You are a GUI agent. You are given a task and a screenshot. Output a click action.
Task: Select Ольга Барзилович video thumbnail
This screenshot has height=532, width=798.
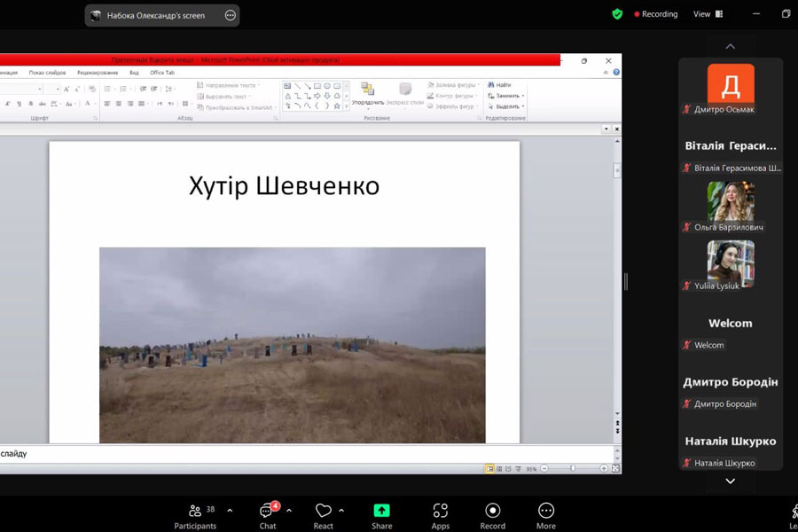tap(731, 201)
